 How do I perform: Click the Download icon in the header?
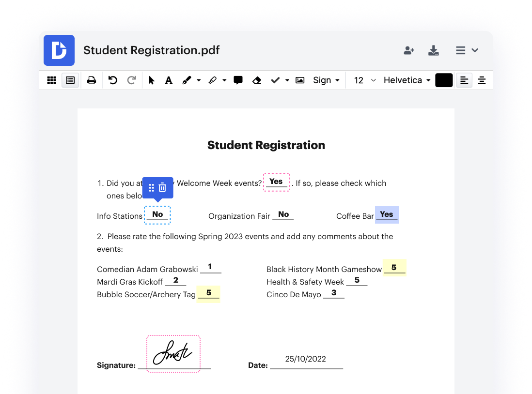pos(433,50)
